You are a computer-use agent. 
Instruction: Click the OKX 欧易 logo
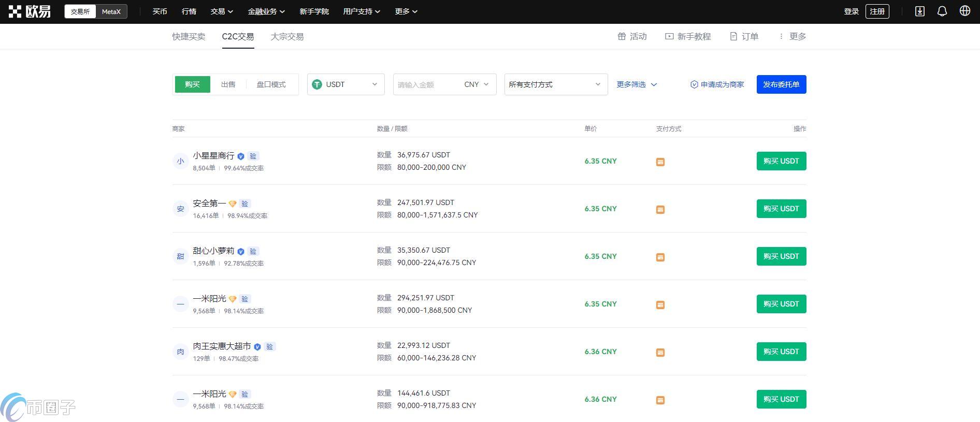tap(30, 11)
